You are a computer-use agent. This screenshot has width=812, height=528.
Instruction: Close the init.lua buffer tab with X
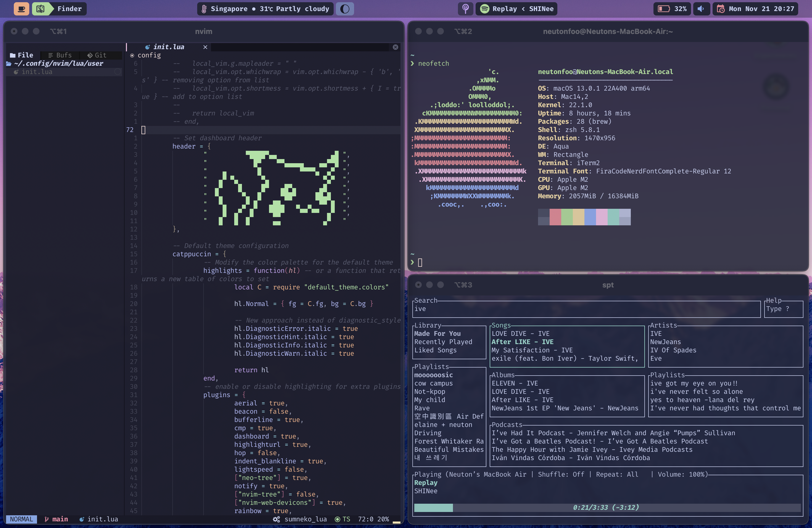[x=205, y=47]
